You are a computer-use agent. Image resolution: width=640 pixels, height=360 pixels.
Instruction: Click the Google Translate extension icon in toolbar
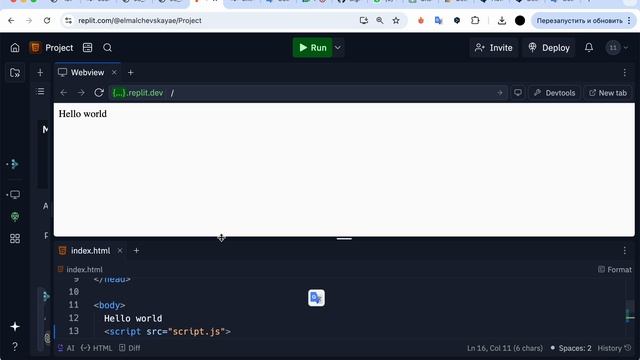[x=439, y=20]
